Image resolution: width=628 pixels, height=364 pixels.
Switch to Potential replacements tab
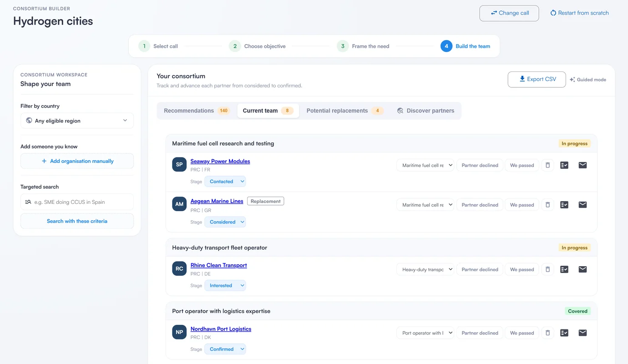[345, 111]
